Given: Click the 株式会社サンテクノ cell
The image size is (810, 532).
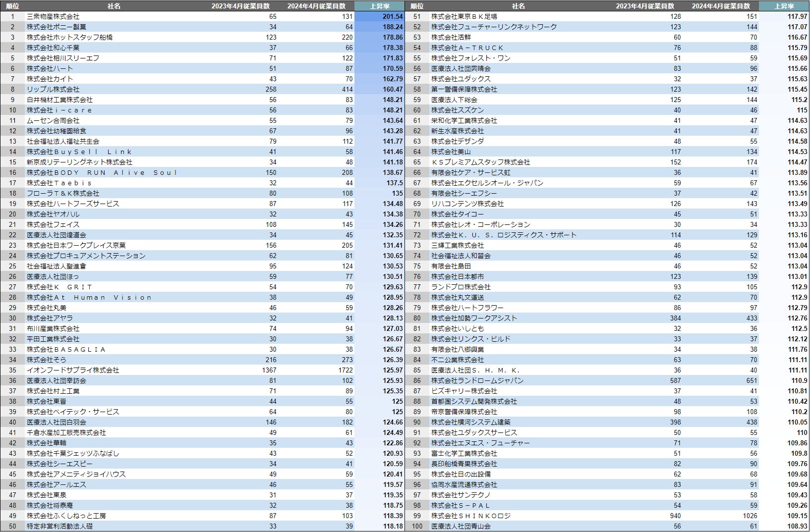Looking at the screenshot, I should coord(519,495).
